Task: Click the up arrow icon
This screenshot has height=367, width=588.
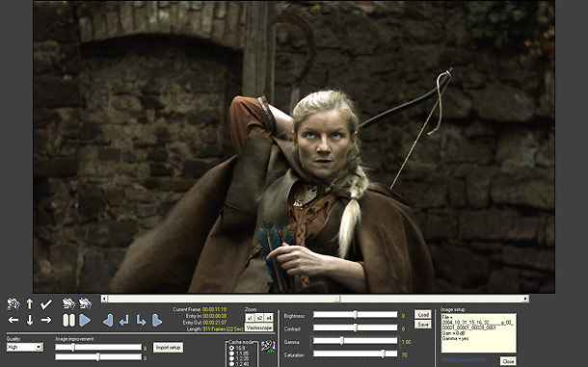Action: [30, 303]
